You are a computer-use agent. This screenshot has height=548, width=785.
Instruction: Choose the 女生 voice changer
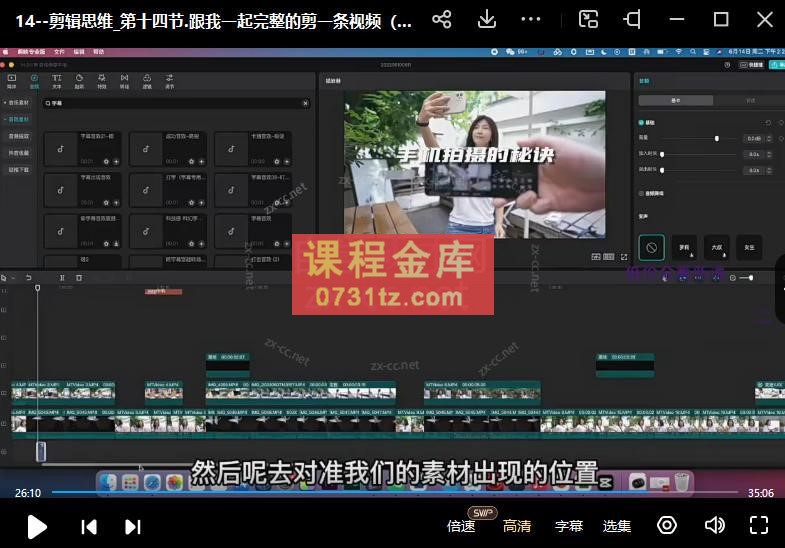pyautogui.click(x=749, y=247)
